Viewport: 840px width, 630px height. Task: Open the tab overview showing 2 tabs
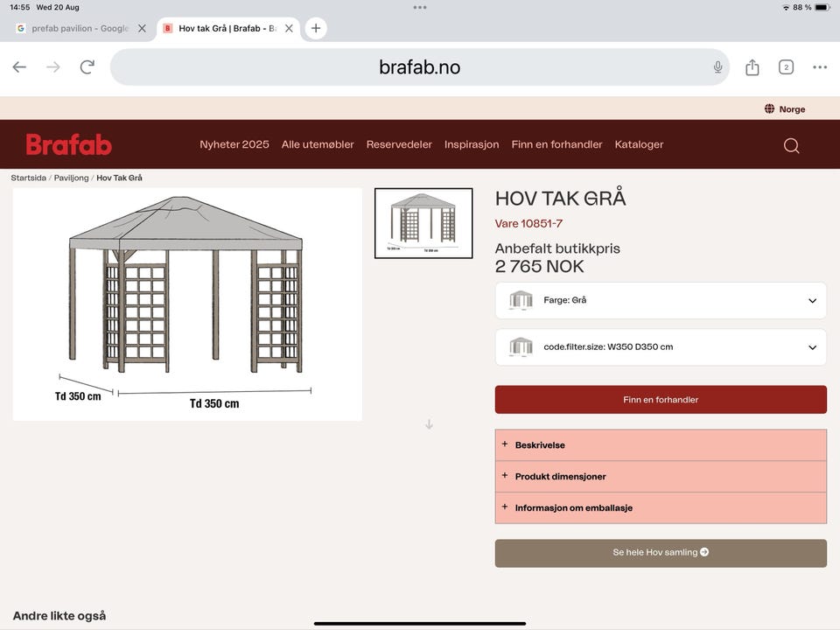click(786, 66)
